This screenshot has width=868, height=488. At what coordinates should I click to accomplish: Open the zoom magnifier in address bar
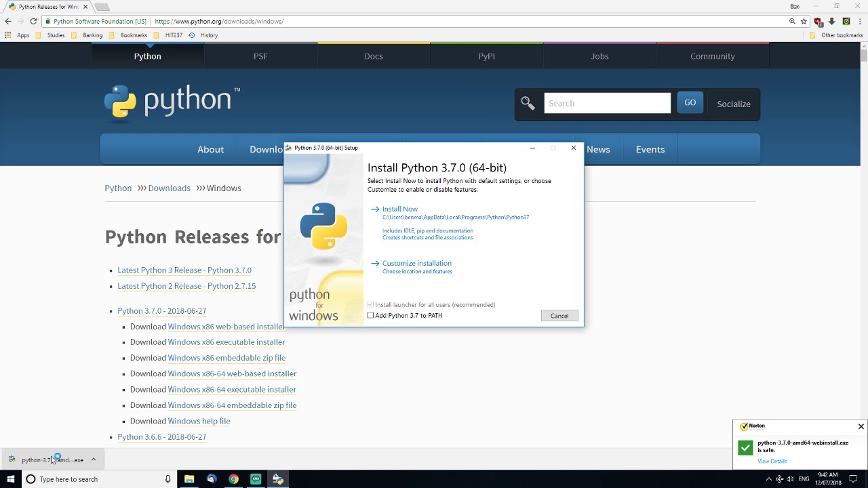pyautogui.click(x=792, y=21)
